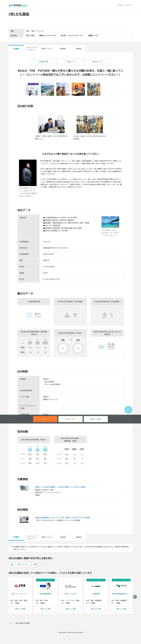141x644 pixels.
Task: Click the orange エントリー button
Action: [x=45, y=419]
